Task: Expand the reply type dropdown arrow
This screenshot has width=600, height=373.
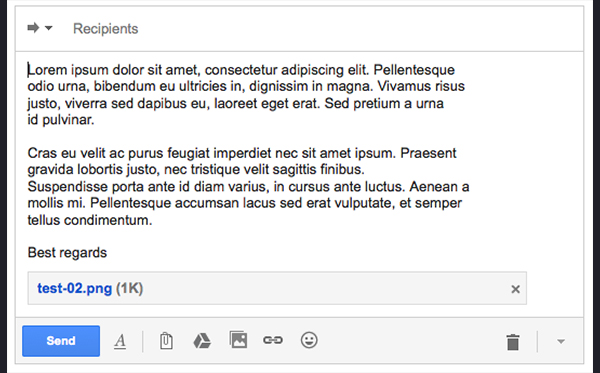Action: tap(49, 28)
